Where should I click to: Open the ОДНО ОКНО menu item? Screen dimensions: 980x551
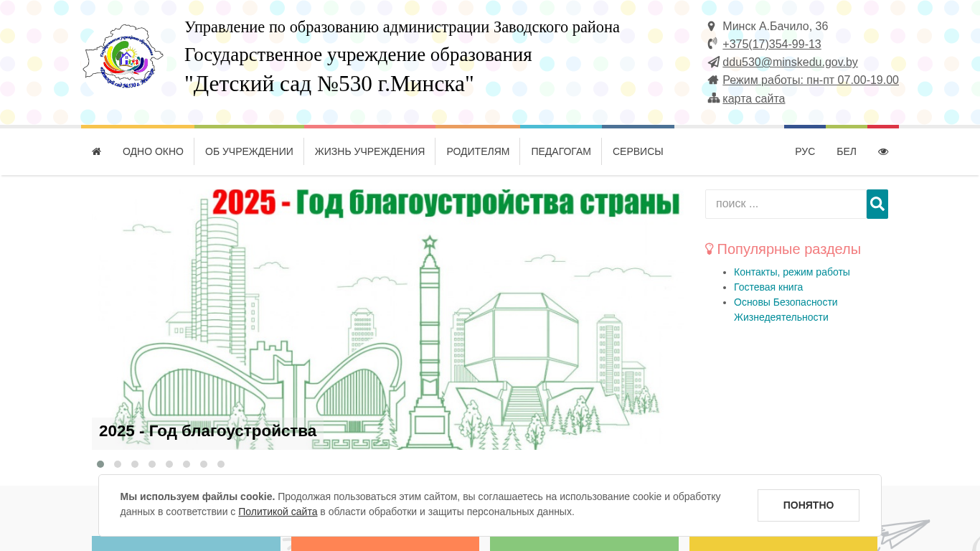coord(153,151)
